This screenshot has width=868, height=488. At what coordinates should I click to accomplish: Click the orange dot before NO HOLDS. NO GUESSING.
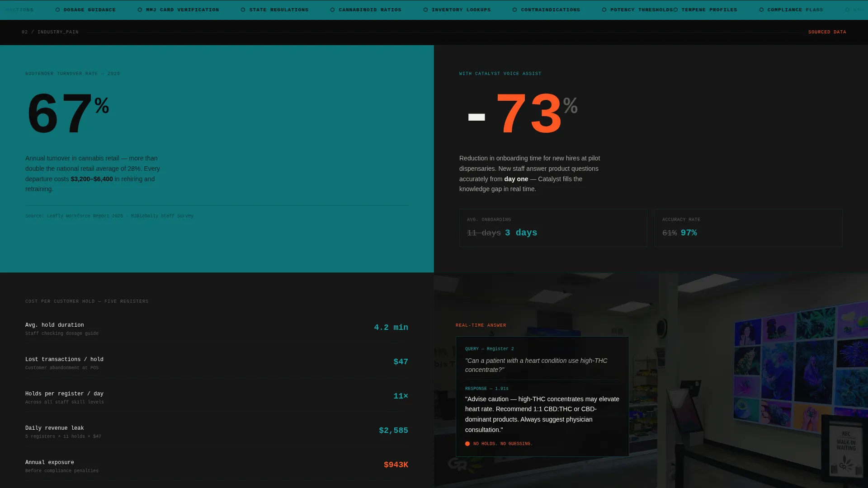[x=467, y=444]
